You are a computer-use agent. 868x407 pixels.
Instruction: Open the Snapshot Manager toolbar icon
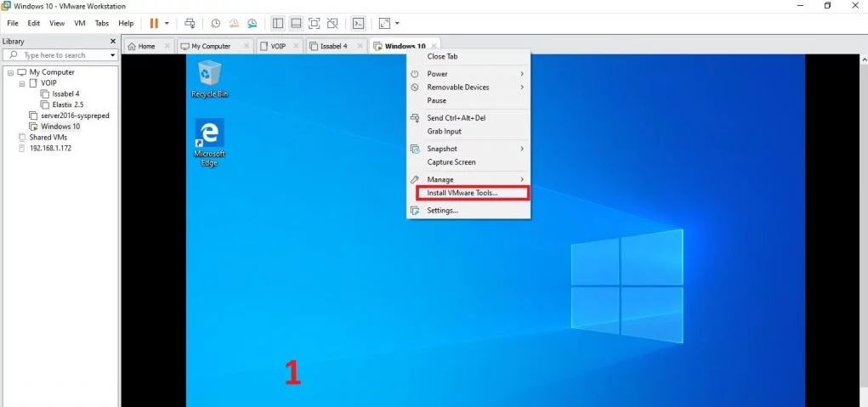pyautogui.click(x=252, y=23)
